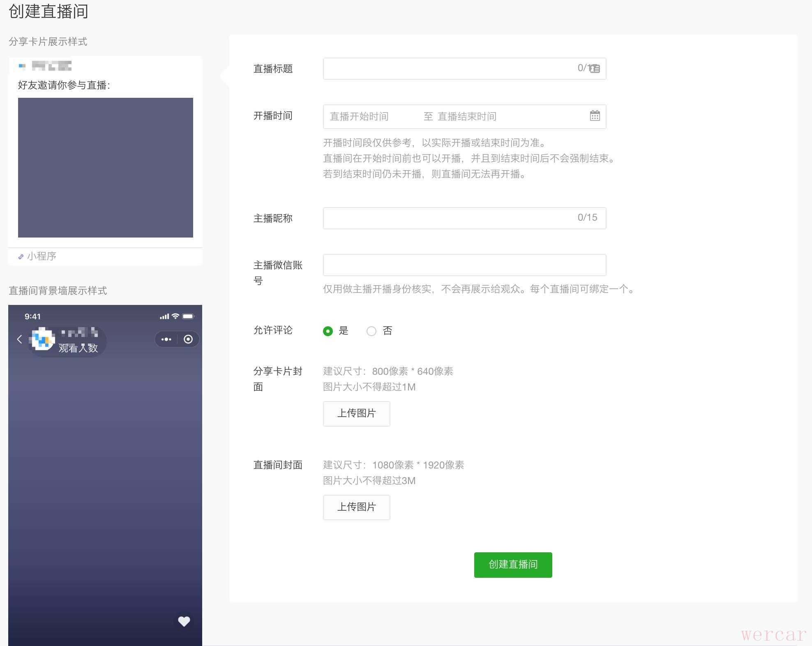Select 是 for 允许评论
The height and width of the screenshot is (646, 812).
[x=328, y=331]
